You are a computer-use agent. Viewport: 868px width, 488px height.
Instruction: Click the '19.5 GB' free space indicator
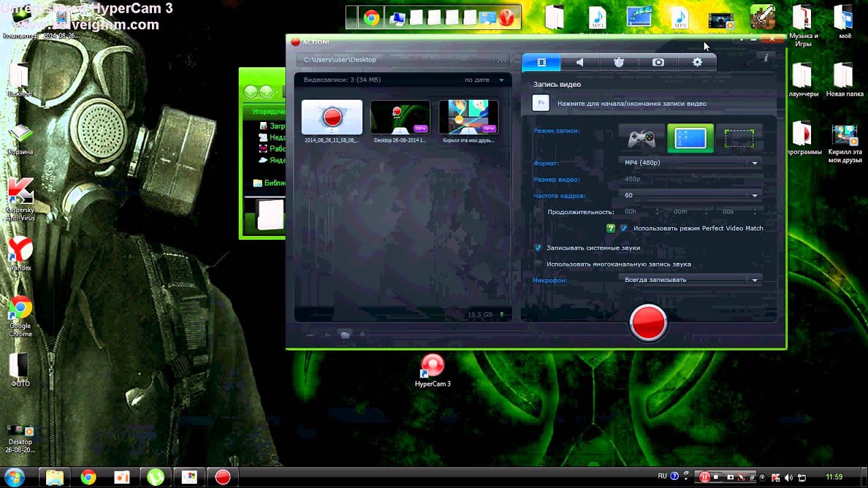tap(480, 314)
